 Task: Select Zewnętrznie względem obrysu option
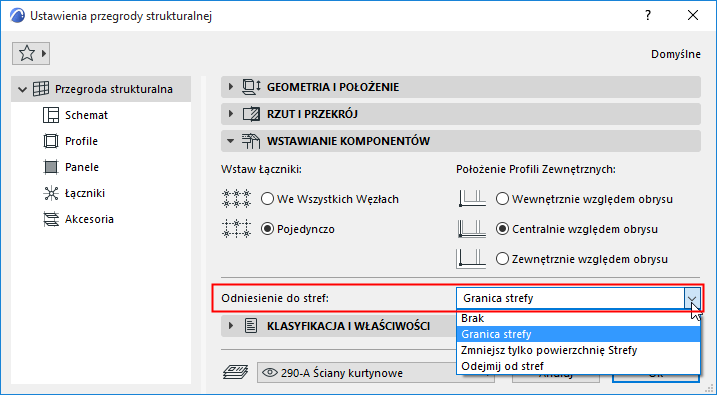[503, 259]
